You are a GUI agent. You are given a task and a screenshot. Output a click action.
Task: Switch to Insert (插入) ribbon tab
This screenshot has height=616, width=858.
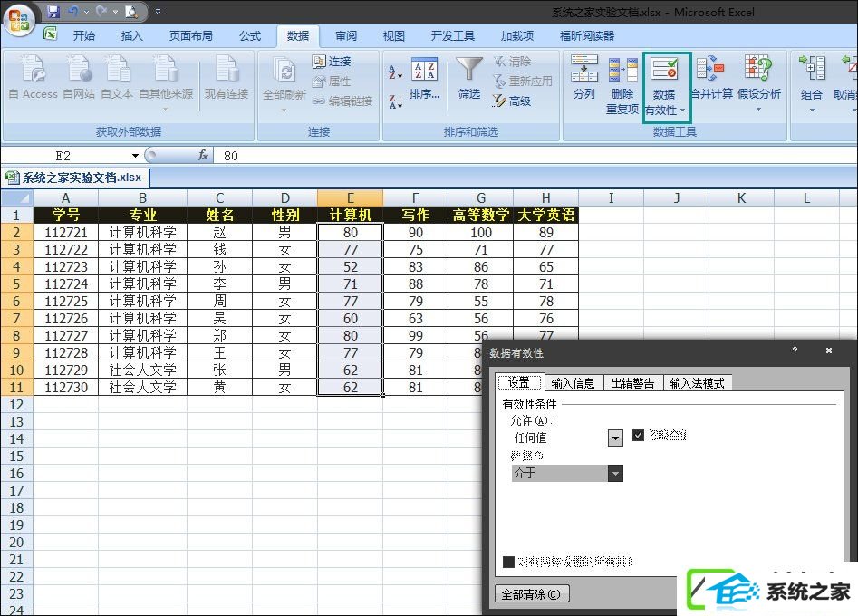coord(132,36)
